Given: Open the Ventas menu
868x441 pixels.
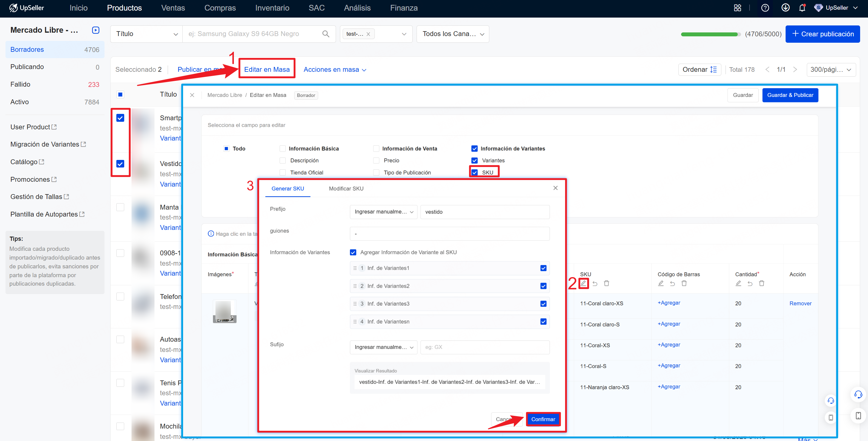Looking at the screenshot, I should 173,8.
